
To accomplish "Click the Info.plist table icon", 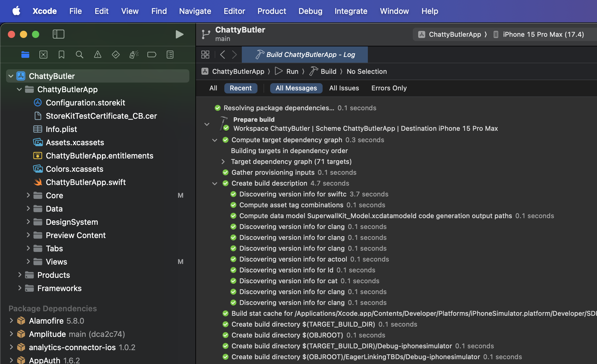I will pos(38,129).
